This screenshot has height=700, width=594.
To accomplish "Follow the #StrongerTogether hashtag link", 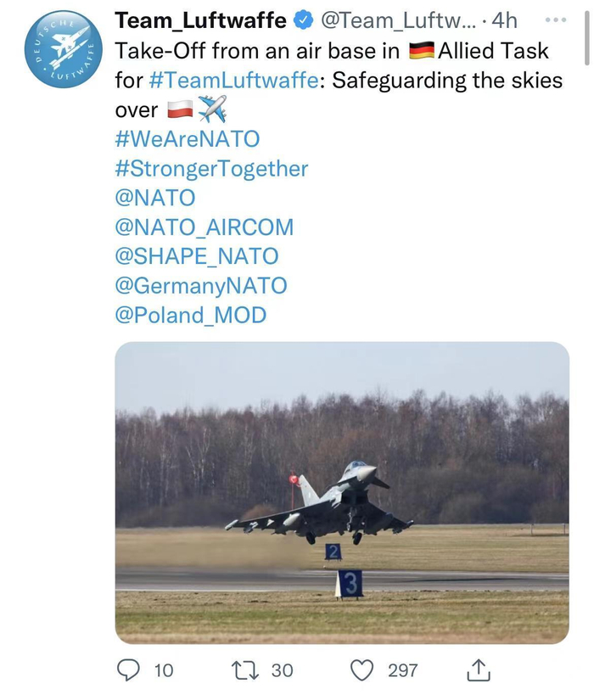I will (x=211, y=169).
